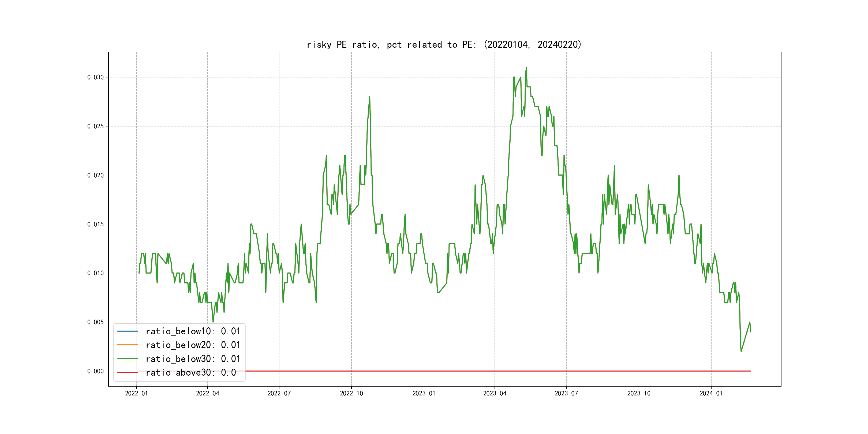Click the green ratio_below30 legend line swatch
Screen dimensions: 868x434
coord(127,359)
